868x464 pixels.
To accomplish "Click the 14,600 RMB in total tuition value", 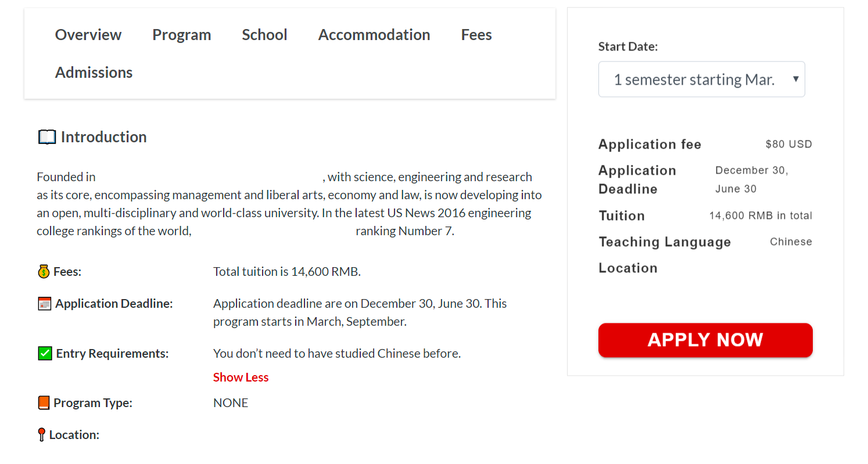I will click(x=761, y=216).
